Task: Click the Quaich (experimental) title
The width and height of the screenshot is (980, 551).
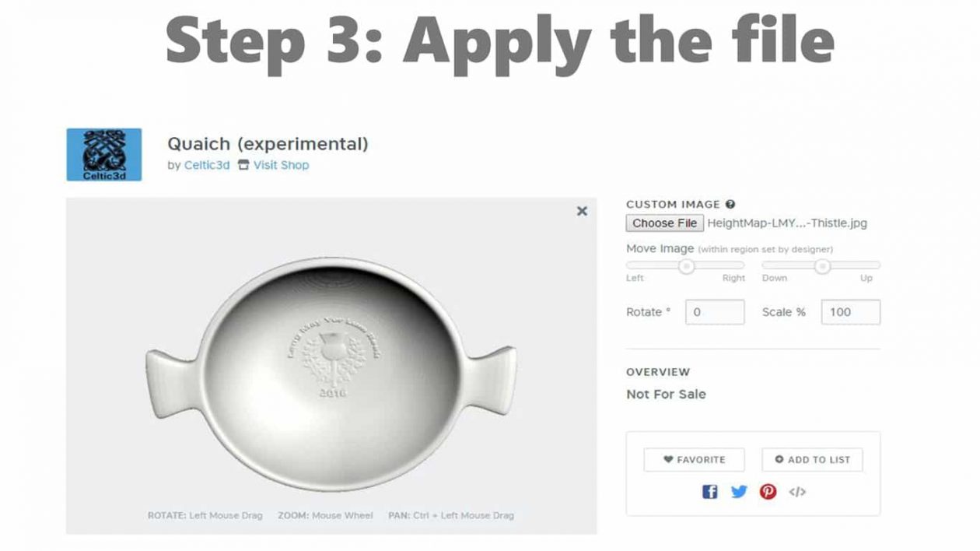Action: [268, 144]
